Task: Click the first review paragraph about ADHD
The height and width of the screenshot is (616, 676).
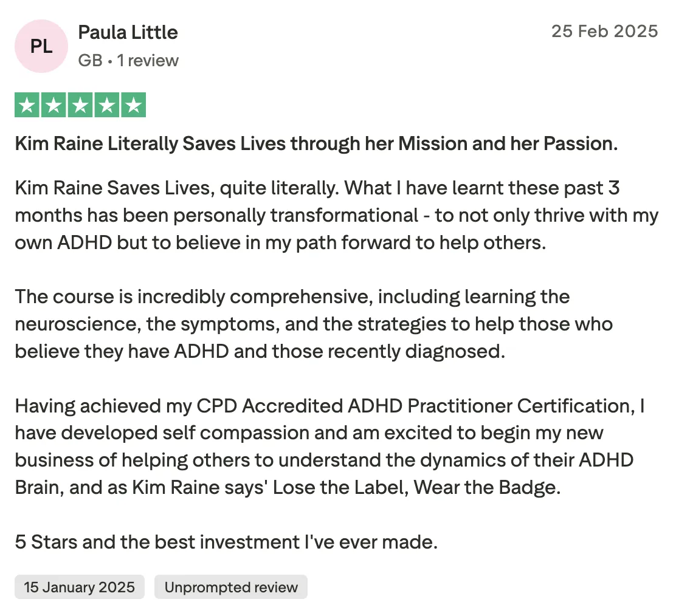Action: (337, 216)
